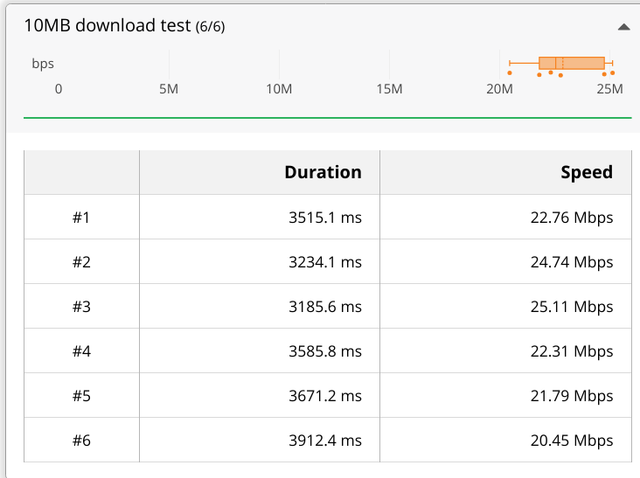640x478 pixels.
Task: Select speed value 24.74 Mbps
Action: tap(571, 263)
